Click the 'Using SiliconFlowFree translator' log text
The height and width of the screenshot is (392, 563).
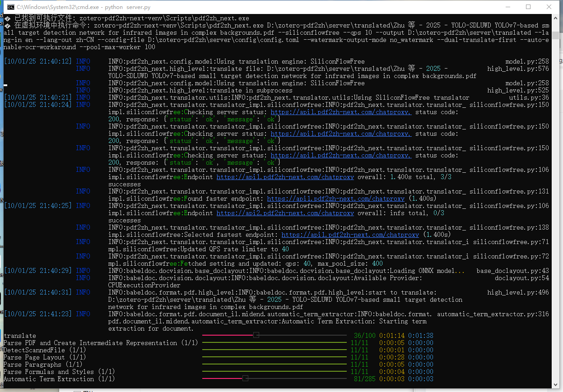pos(412,97)
